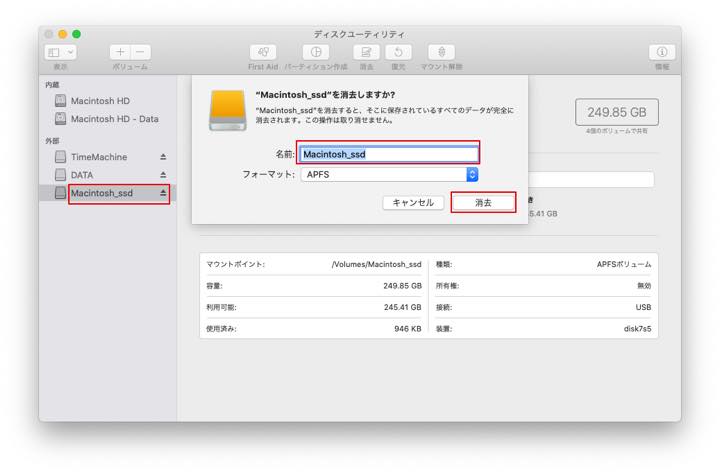Click the /Volumes/Macintosh_ssd mount point value
Screen dimensions: 720x473
point(376,265)
